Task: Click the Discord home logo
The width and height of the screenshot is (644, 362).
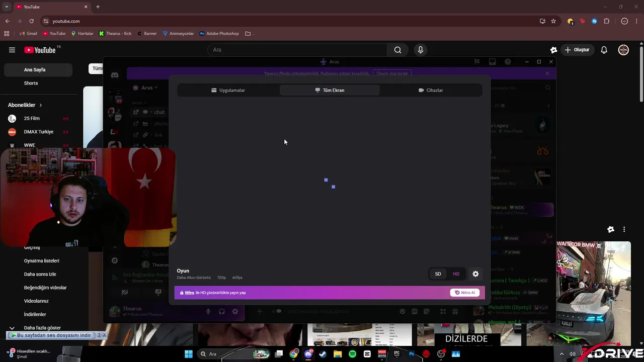Action: 115,75
